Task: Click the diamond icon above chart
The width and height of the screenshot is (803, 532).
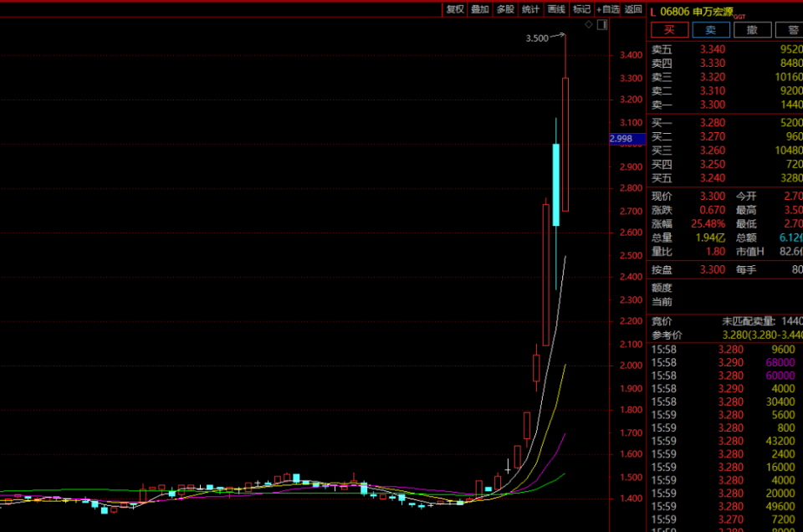Action: coord(589,24)
